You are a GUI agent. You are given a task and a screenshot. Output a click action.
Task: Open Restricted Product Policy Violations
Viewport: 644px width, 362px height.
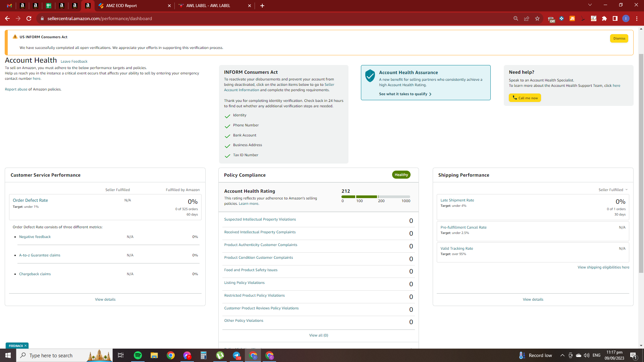tap(255, 296)
